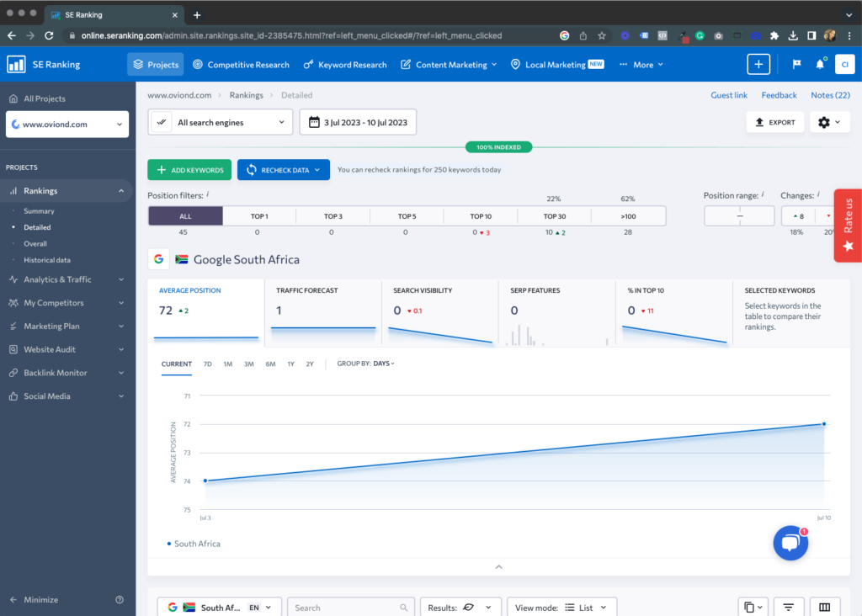The height and width of the screenshot is (616, 862).
Task: Select the % IN TOP 10 metric card
Action: pyautogui.click(x=674, y=313)
